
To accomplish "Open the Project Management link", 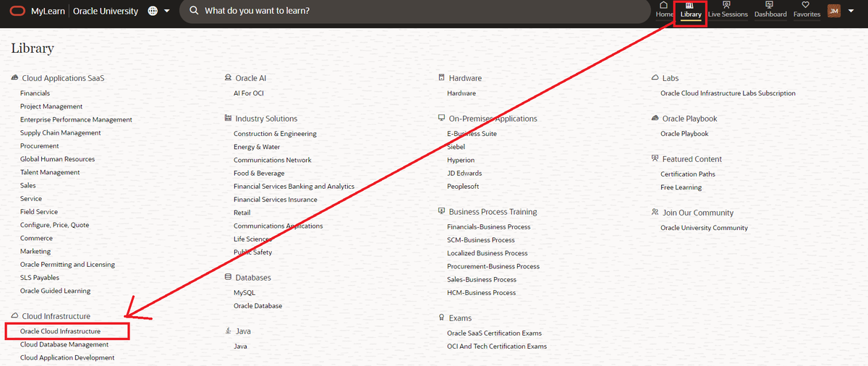I will tap(51, 106).
